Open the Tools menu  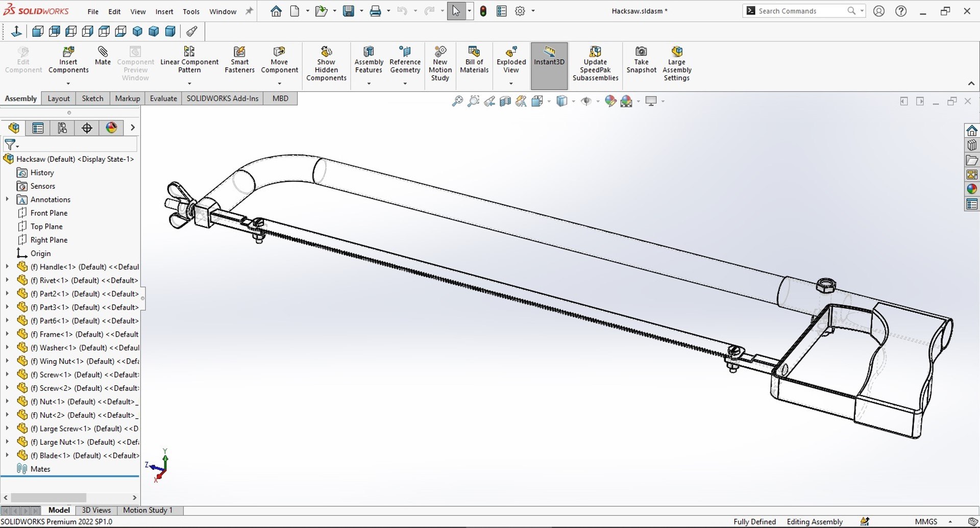pos(191,11)
